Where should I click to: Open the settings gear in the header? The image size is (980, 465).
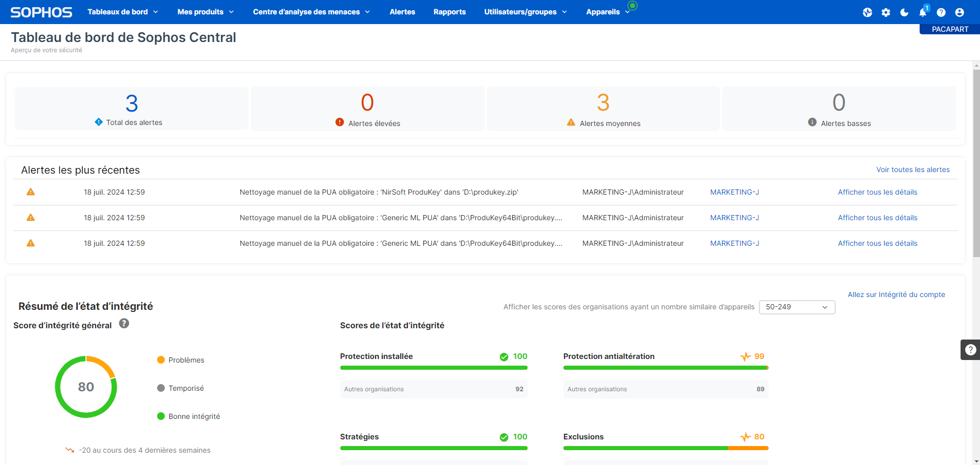886,12
